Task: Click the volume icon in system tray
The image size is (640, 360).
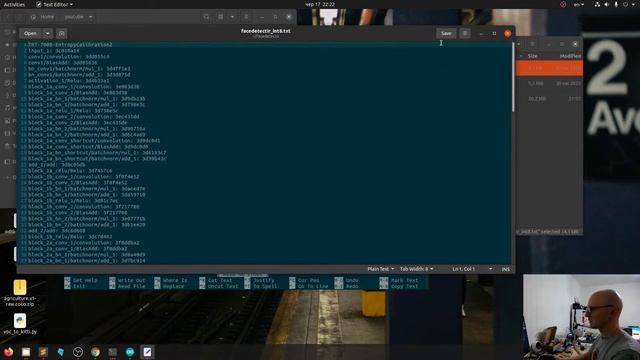Action: (x=607, y=4)
